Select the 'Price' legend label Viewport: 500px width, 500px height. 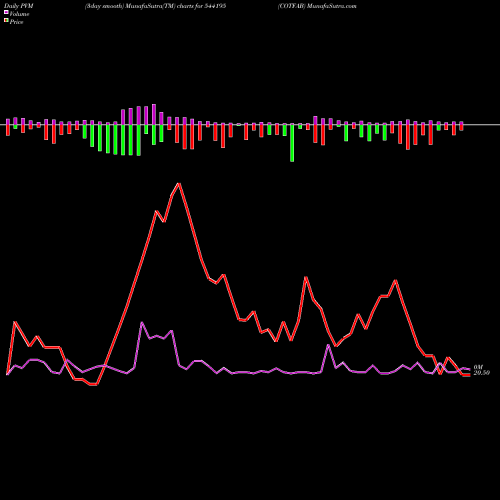pos(16,22)
